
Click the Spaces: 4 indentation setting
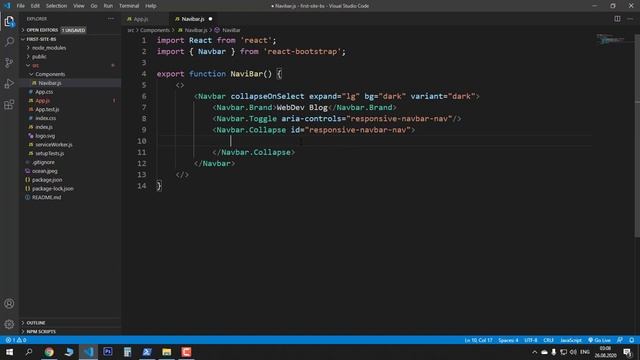[x=508, y=340]
